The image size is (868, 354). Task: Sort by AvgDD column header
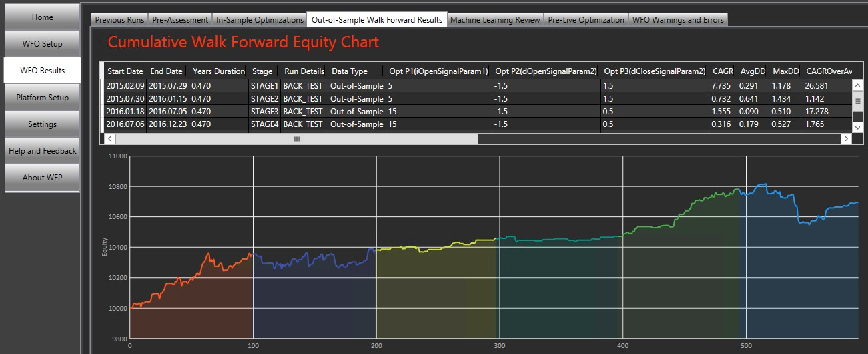753,71
